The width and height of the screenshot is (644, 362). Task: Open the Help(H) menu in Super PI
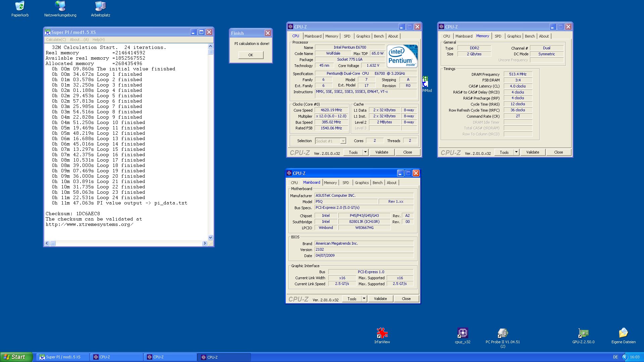(99, 40)
